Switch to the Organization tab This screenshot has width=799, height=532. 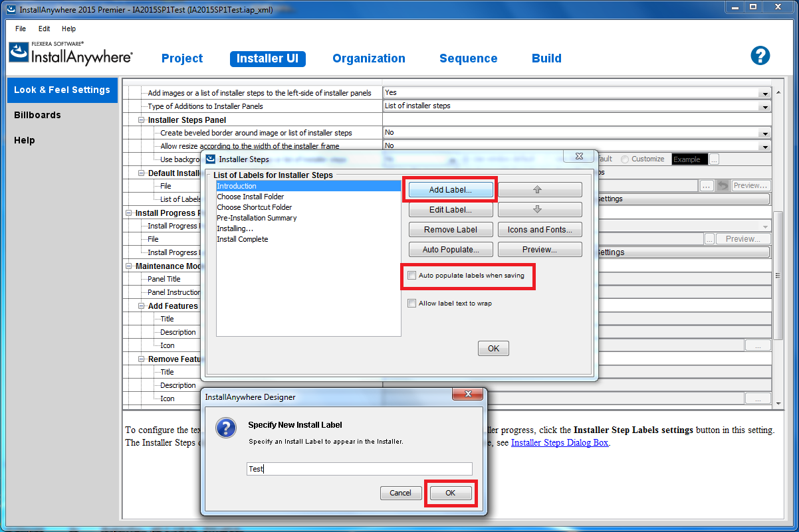369,58
